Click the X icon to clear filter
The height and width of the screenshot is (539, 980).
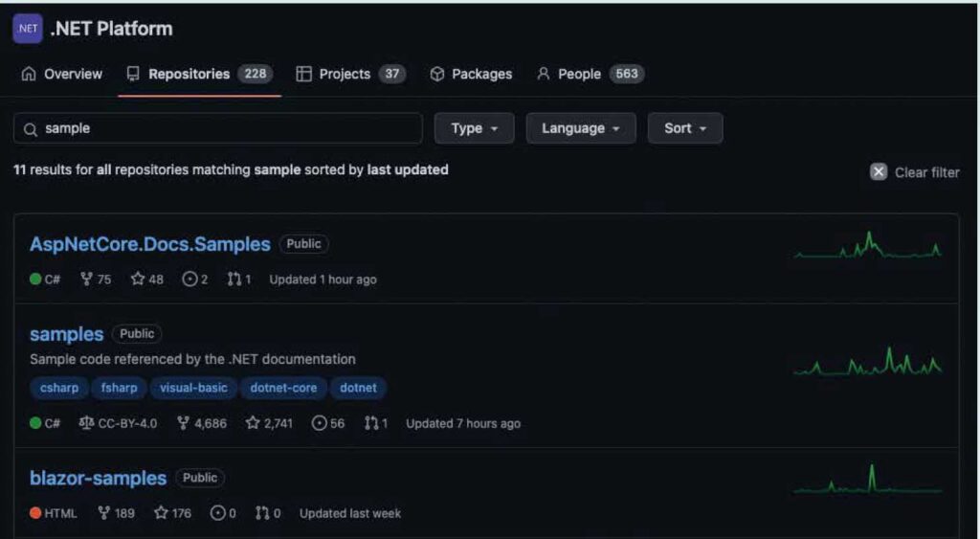pyautogui.click(x=879, y=172)
